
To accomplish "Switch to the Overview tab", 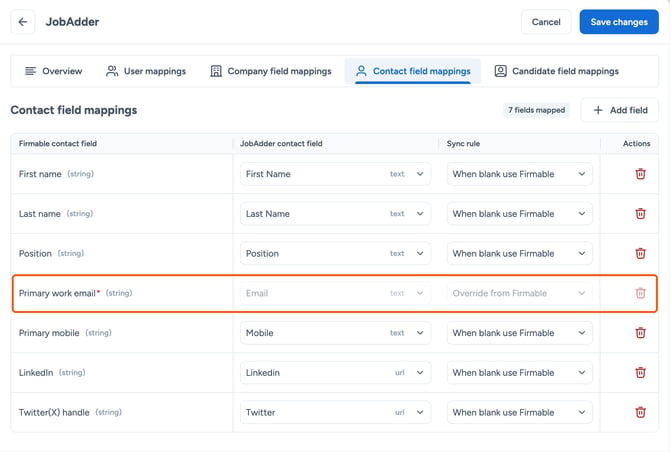I will point(54,71).
